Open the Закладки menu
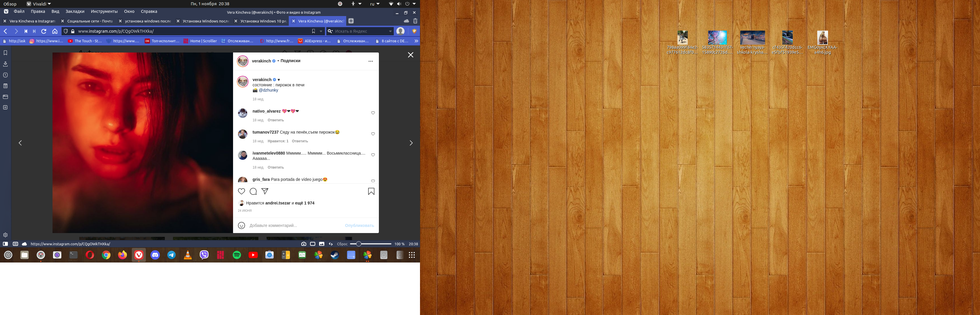 pos(75,11)
